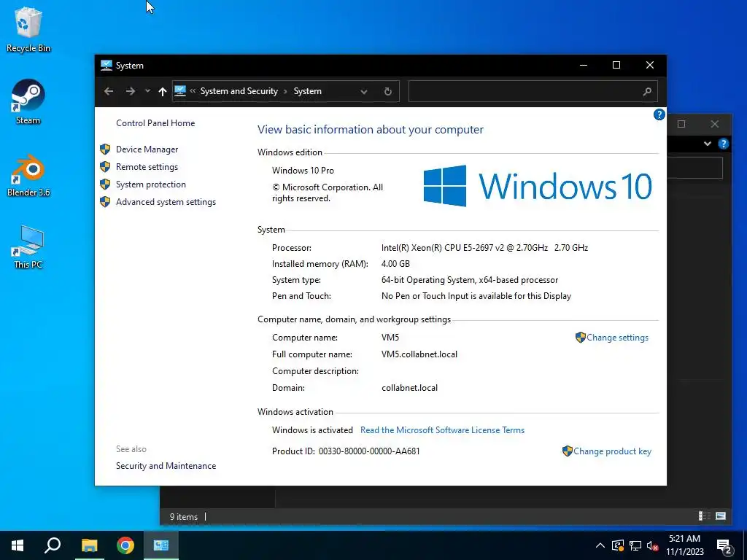Select the Windows 10 Pro text
The height and width of the screenshot is (560, 747).
(303, 171)
